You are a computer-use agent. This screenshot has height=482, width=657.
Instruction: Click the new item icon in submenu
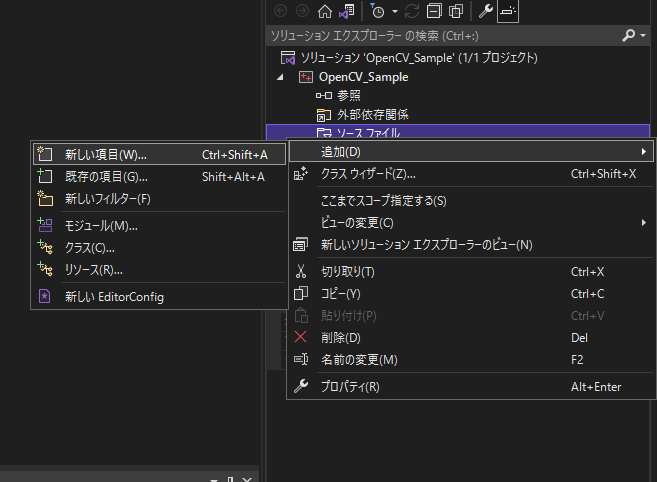tap(44, 154)
